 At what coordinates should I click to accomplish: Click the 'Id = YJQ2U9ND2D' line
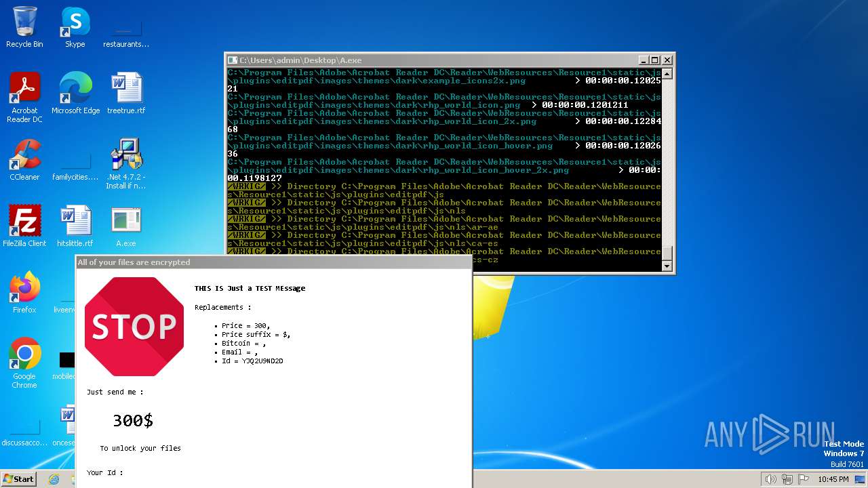[252, 361]
